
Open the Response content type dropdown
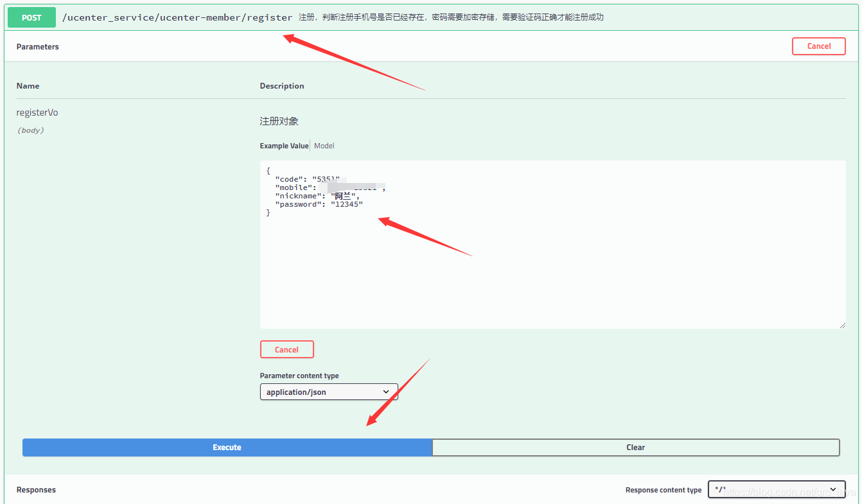777,490
